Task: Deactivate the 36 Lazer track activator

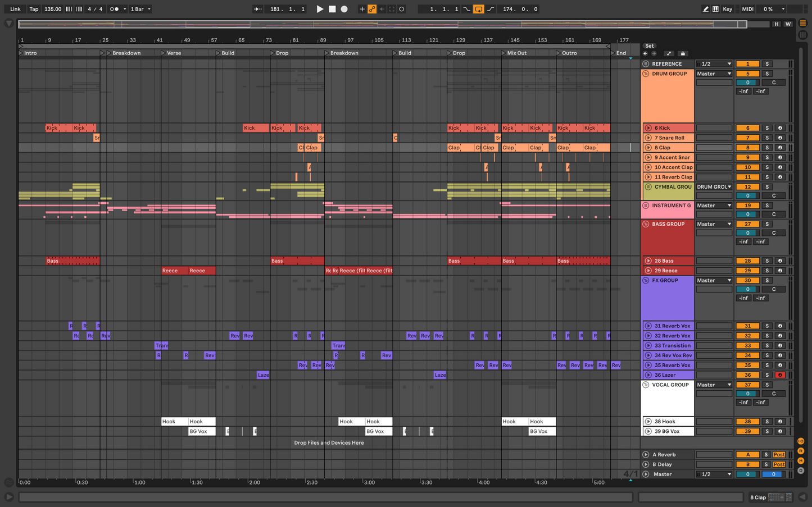Action: (747, 375)
